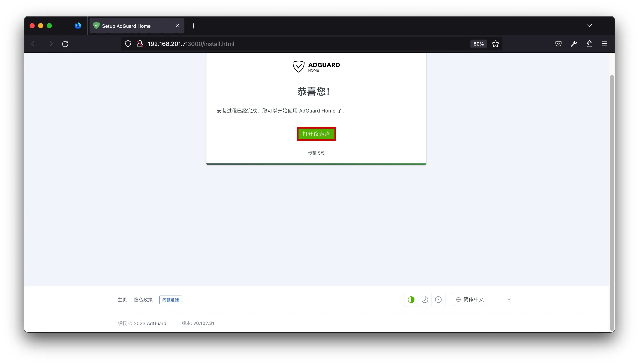
Task: Click the installation complete message text
Action: click(282, 111)
